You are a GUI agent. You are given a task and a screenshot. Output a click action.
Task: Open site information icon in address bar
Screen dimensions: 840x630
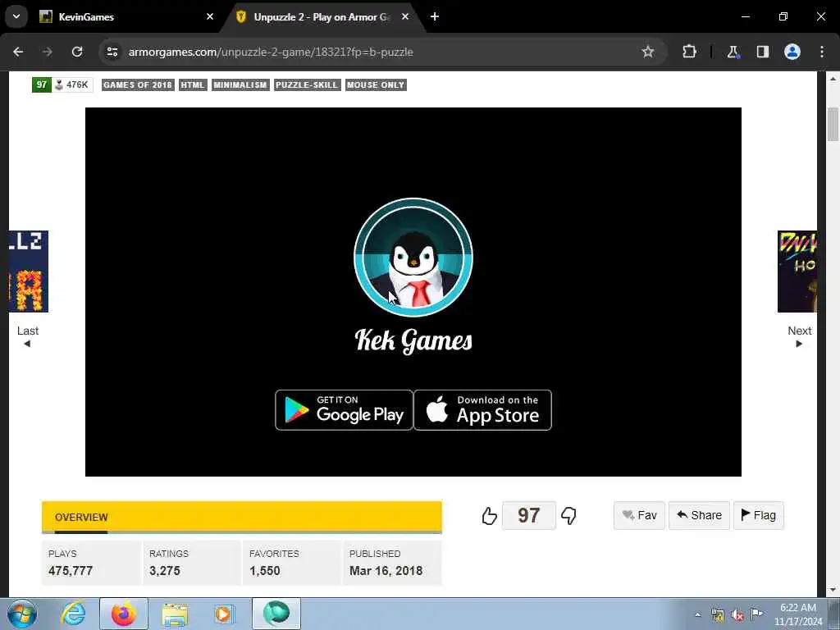pos(112,52)
